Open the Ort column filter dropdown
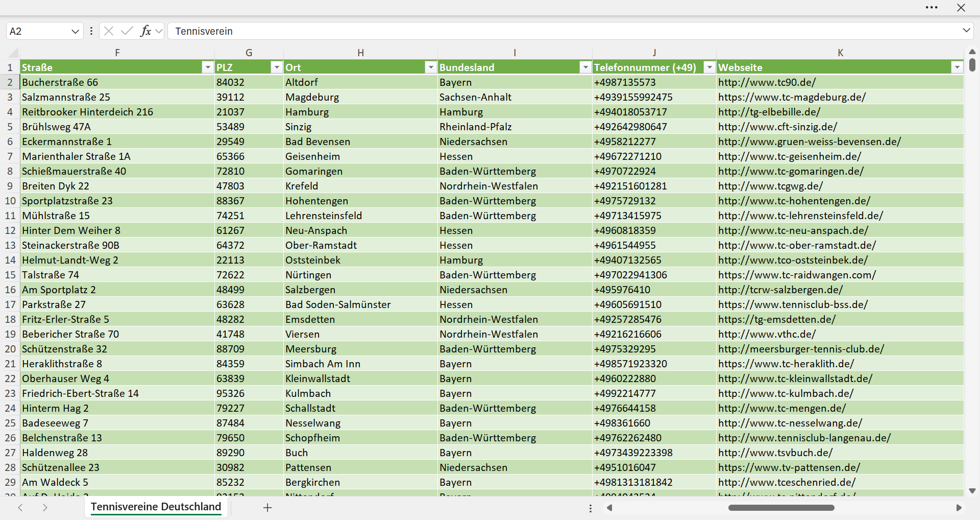The image size is (980, 520). 431,67
